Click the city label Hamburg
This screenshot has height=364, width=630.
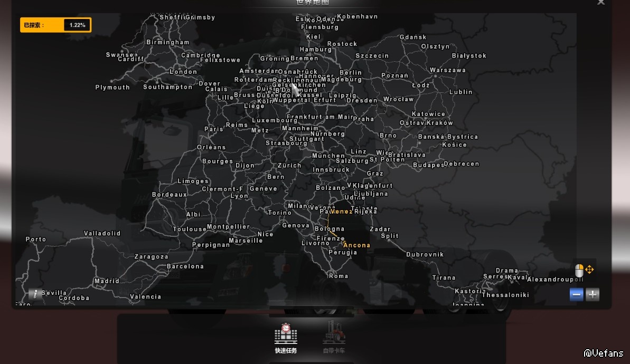(316, 50)
